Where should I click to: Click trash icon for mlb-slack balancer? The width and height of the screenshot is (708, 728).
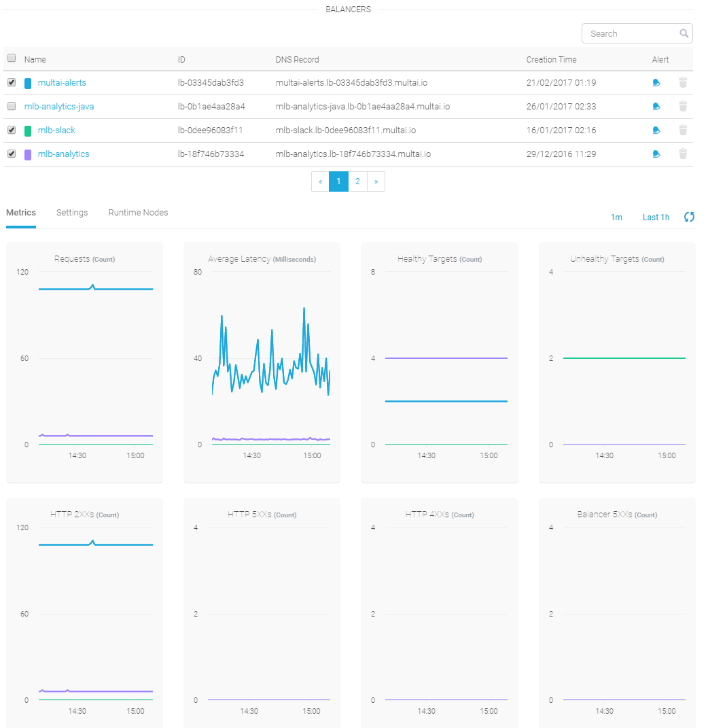click(683, 131)
